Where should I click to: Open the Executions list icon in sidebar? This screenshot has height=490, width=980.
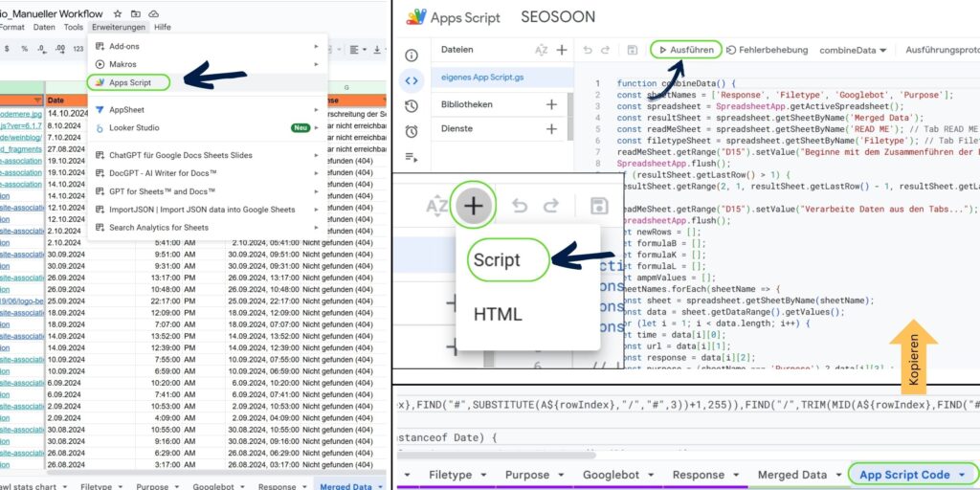412,157
